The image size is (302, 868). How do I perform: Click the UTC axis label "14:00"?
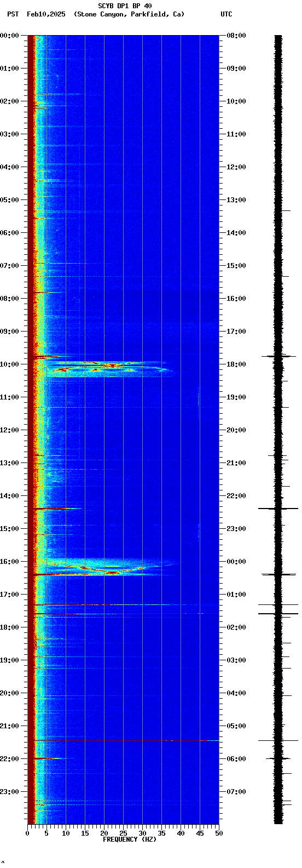236,233
